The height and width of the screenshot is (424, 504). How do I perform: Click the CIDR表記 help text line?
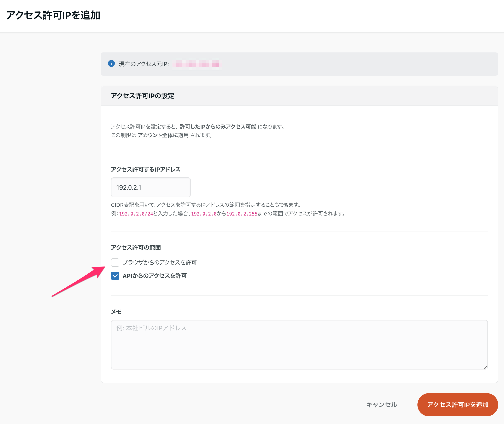point(206,205)
